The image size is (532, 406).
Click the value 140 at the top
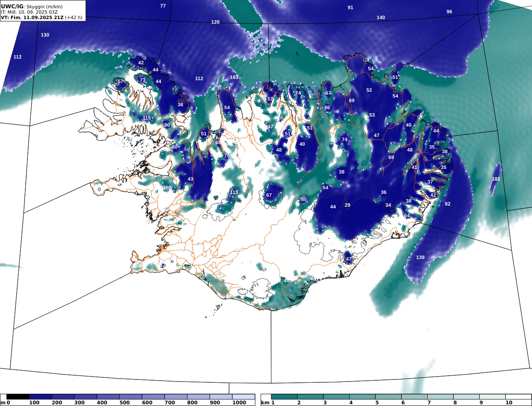(x=381, y=17)
